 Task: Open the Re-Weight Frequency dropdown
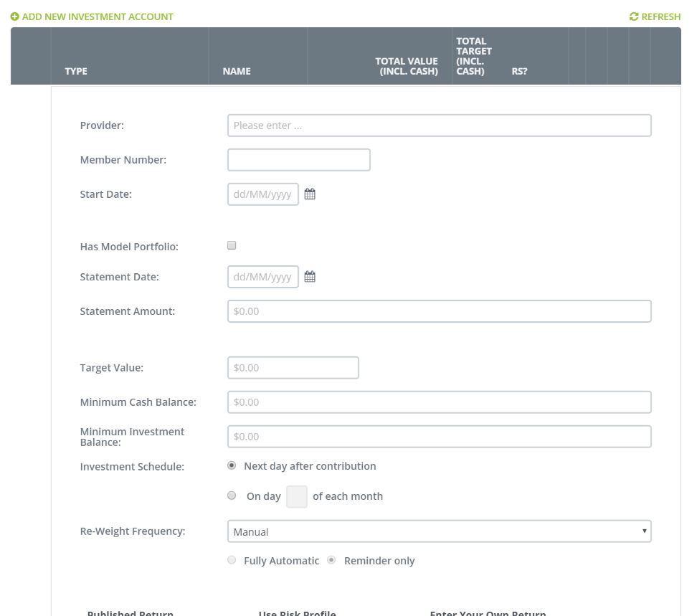click(x=439, y=531)
